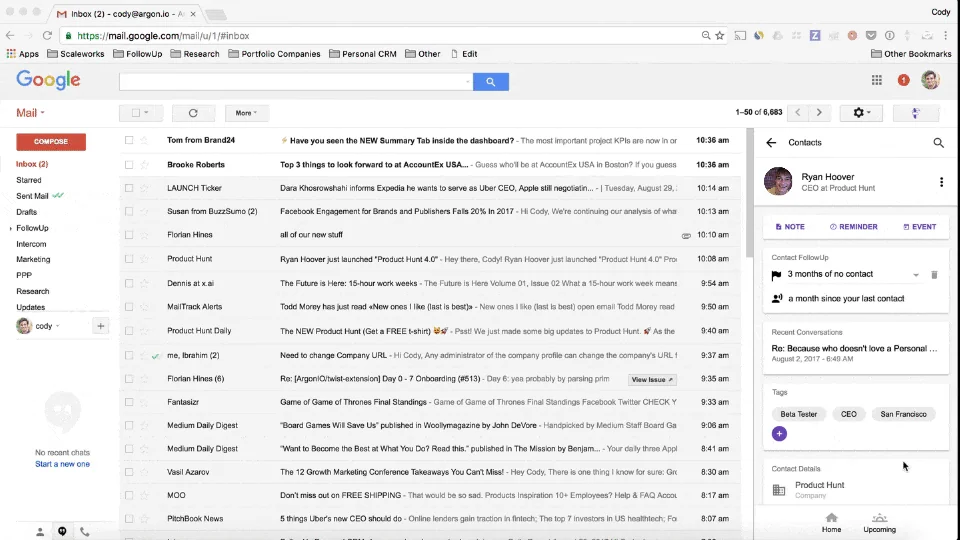Open Chrome Apps shortcut
Screen dimensions: 960x540
click(x=23, y=54)
